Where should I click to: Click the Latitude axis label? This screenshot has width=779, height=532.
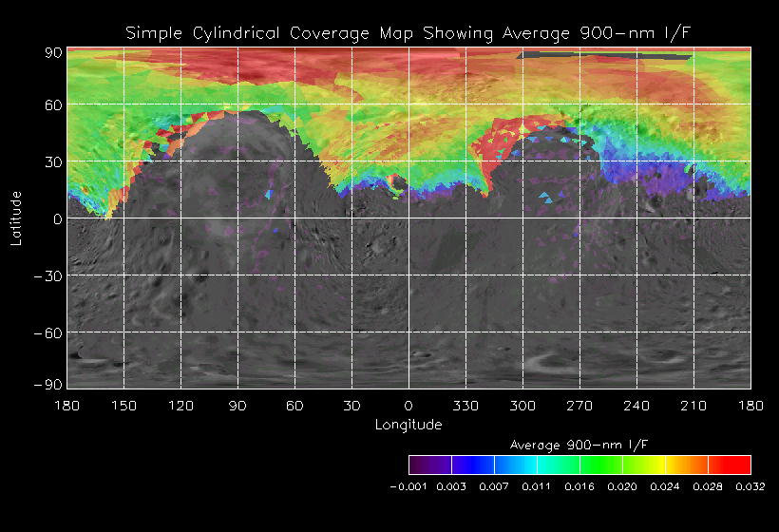[16, 218]
